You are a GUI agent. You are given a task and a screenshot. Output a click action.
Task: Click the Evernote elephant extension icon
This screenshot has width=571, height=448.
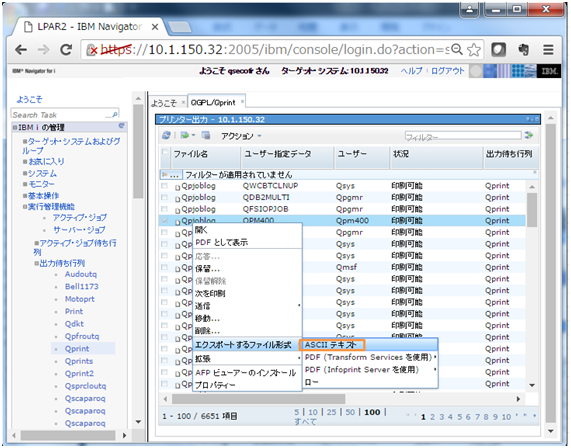coord(524,50)
